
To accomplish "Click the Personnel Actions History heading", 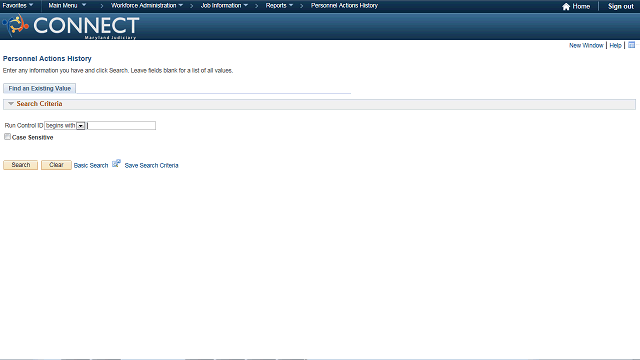I will [x=47, y=59].
